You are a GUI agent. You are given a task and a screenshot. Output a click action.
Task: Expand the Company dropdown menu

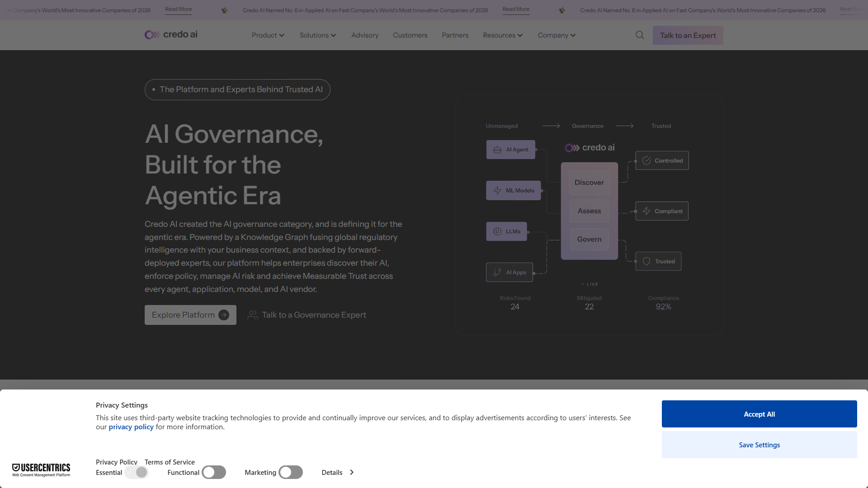557,35
